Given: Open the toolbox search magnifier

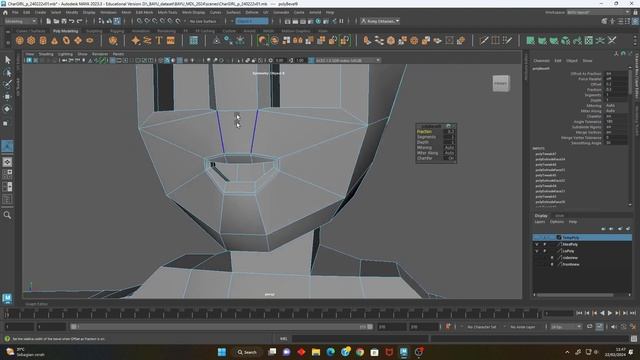Looking at the screenshot, I should click(x=7, y=215).
